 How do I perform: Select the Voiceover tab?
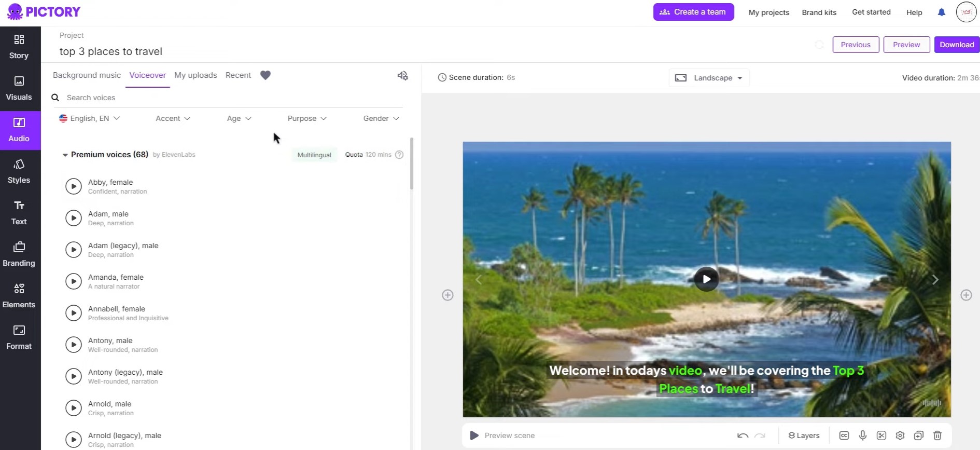[x=148, y=75]
